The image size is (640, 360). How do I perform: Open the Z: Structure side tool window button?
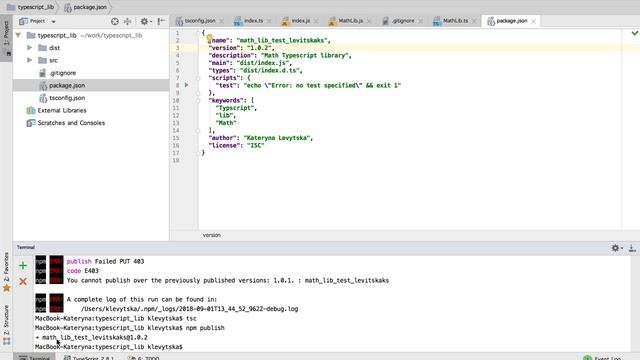[6, 324]
